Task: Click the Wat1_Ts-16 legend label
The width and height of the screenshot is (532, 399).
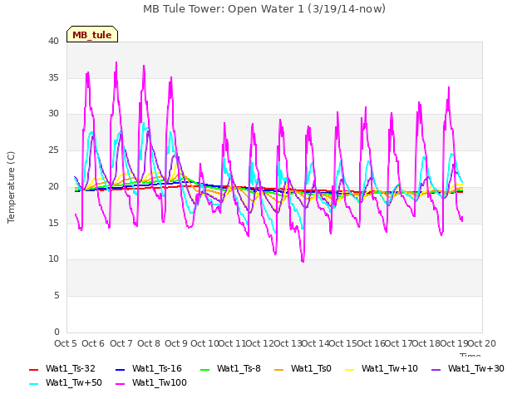Action: tap(157, 369)
